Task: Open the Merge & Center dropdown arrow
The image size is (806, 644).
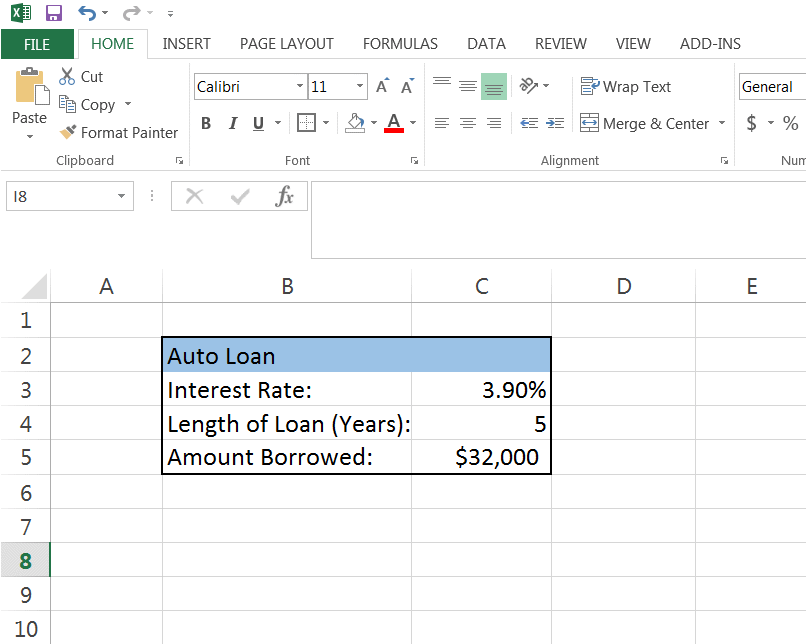Action: point(722,123)
